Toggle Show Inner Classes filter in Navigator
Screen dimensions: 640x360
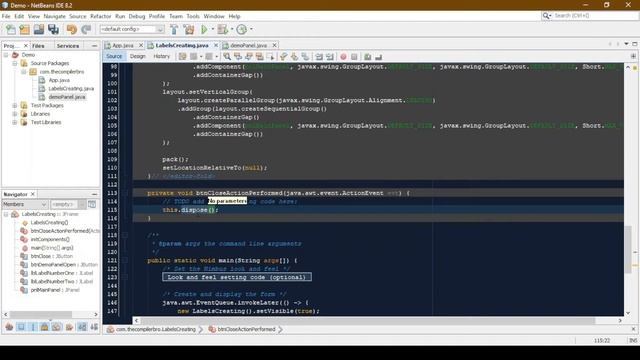click(x=57, y=327)
